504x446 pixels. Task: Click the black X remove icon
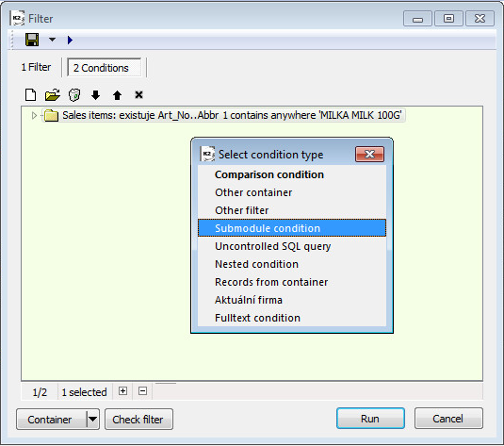click(138, 95)
